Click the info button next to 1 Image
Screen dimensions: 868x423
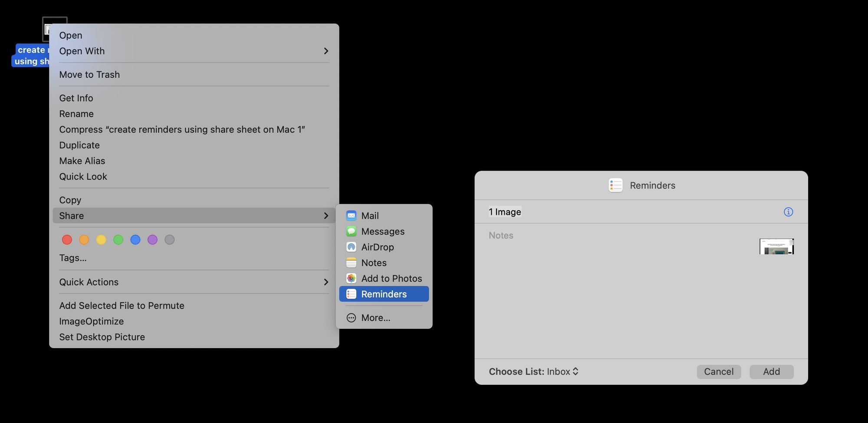(789, 212)
